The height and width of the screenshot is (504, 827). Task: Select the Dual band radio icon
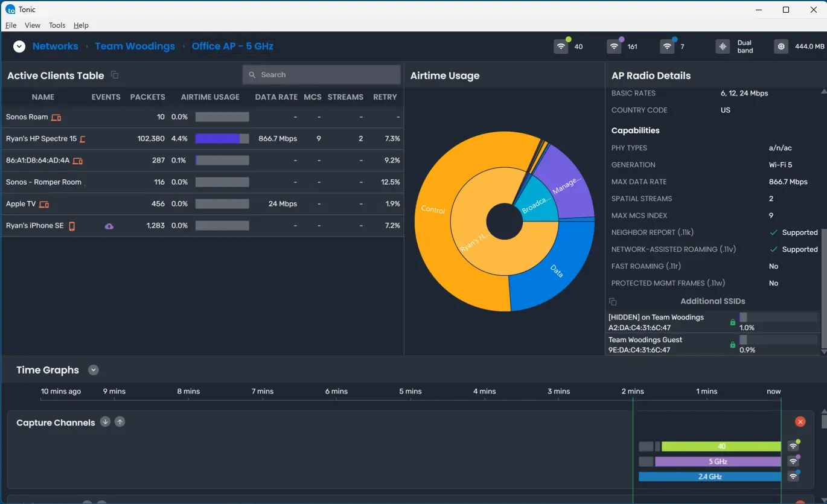click(x=723, y=46)
